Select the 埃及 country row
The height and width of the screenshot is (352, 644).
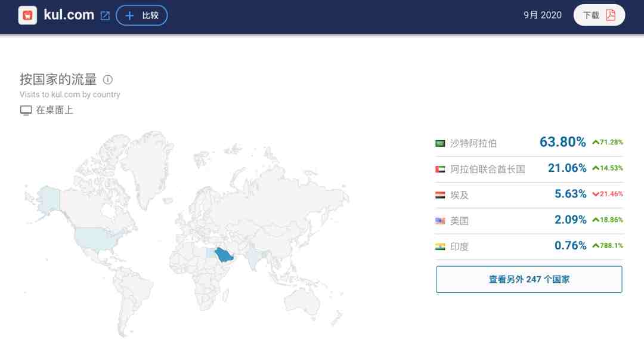click(x=529, y=195)
